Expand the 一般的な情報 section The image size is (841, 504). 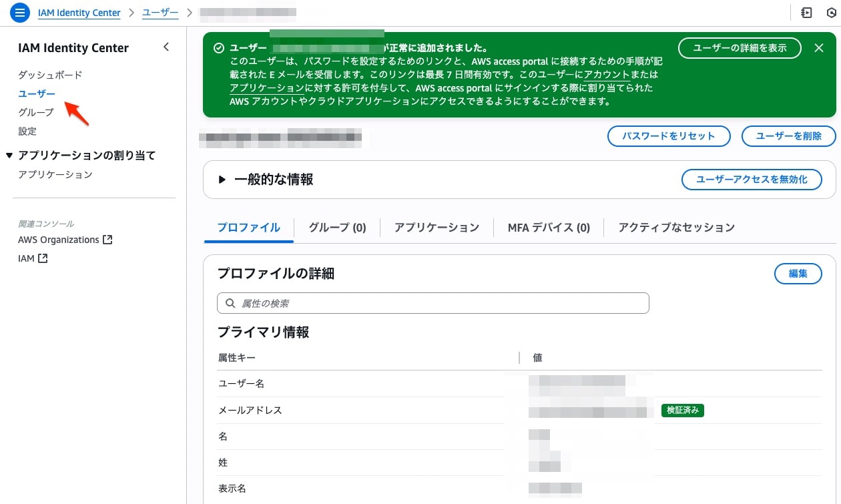click(x=222, y=180)
